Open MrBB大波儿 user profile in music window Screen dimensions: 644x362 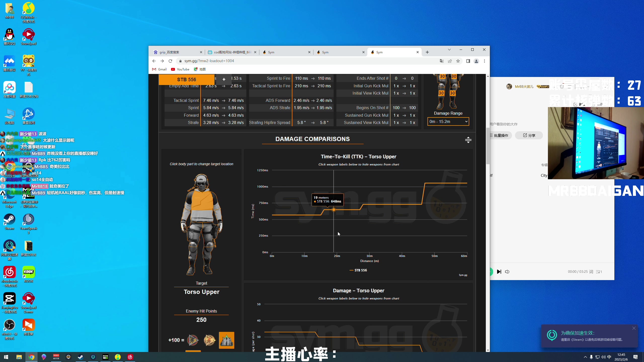(x=524, y=86)
